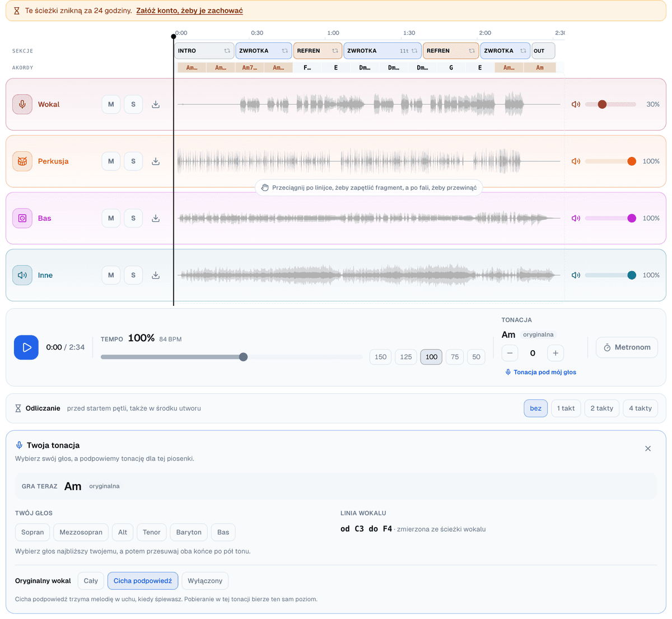Click the G chord block

[451, 68]
